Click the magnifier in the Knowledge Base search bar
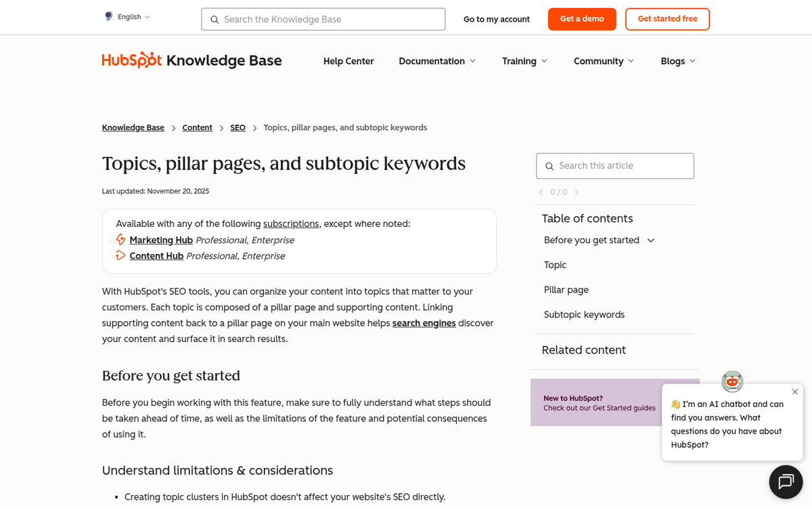The image size is (812, 508). click(214, 19)
